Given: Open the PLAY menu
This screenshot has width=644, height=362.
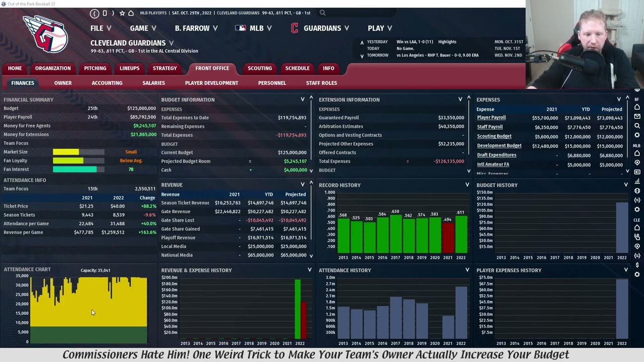Looking at the screenshot, I should click(x=380, y=28).
